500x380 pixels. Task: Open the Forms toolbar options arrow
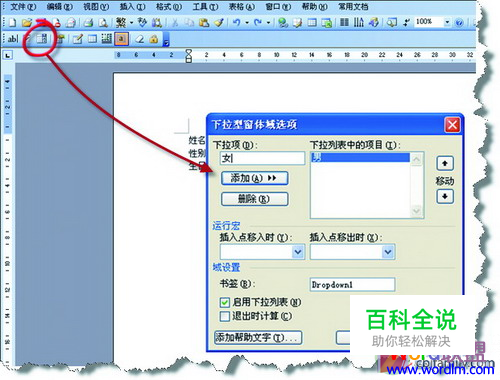(166, 40)
